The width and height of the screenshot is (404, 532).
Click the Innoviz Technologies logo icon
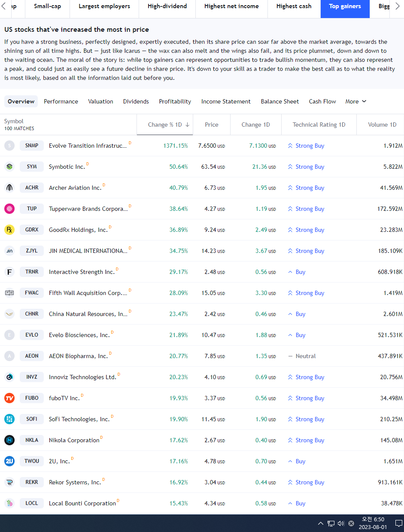[x=9, y=377]
